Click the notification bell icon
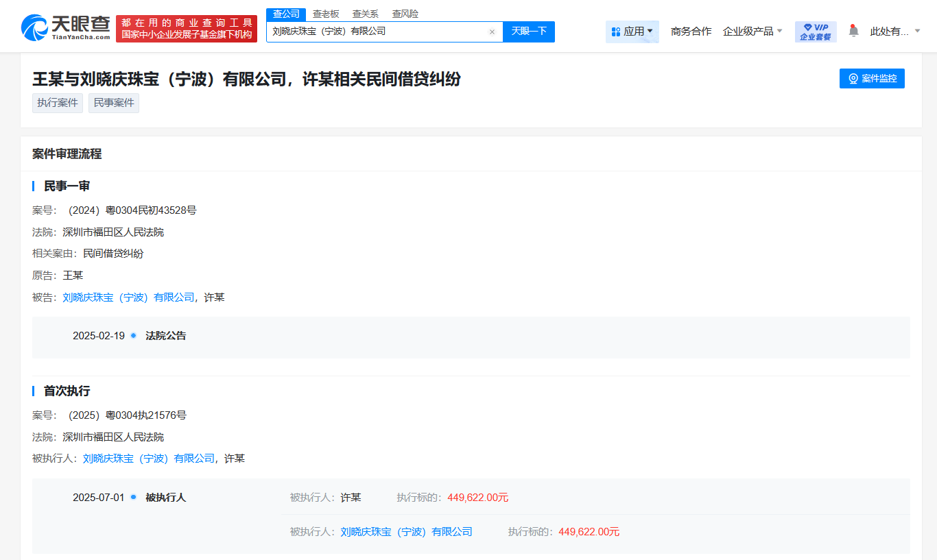 (x=853, y=31)
